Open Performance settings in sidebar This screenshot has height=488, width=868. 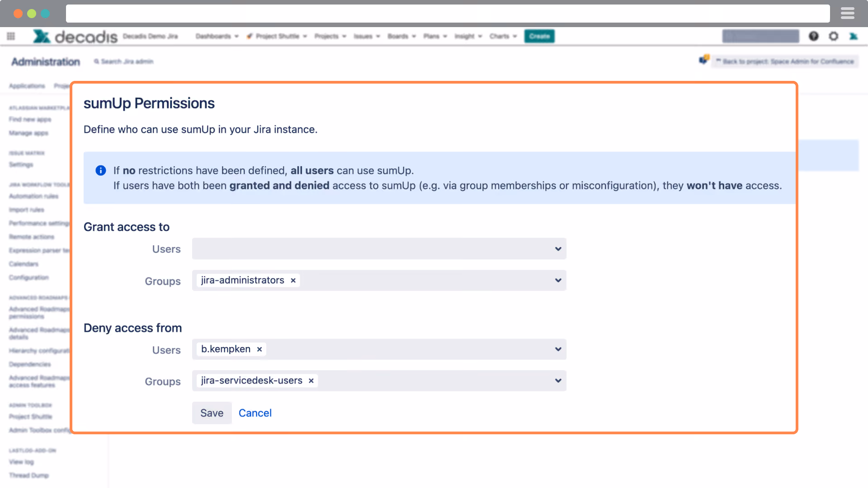39,223
